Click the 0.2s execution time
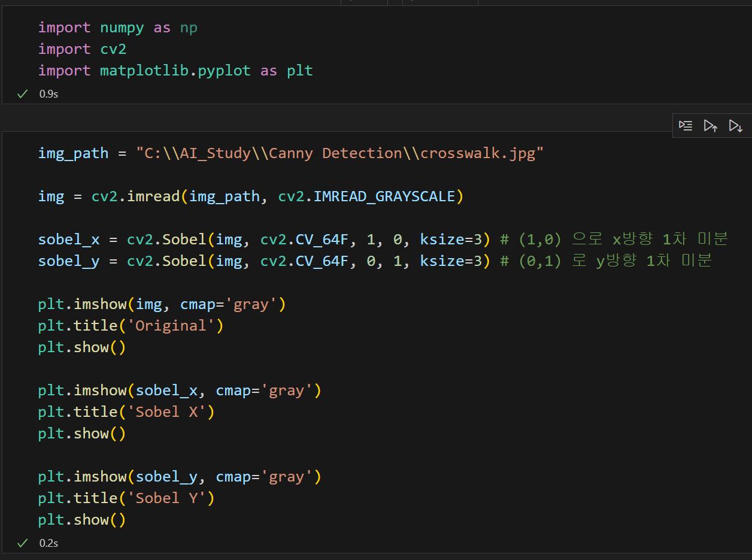Viewport: 752px width, 560px height. tap(48, 543)
